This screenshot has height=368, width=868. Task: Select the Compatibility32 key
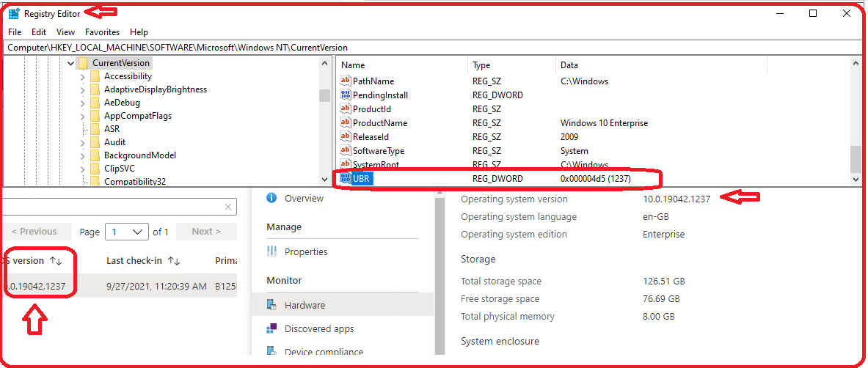[134, 181]
